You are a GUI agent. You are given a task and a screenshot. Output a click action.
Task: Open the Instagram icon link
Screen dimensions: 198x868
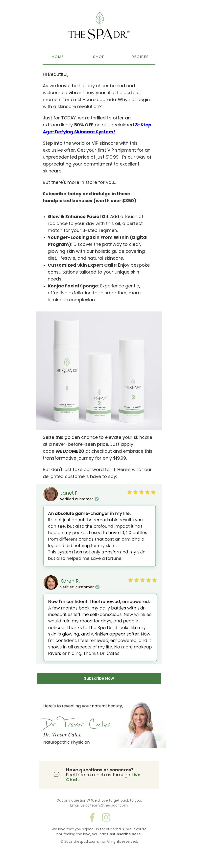pyautogui.click(x=106, y=817)
